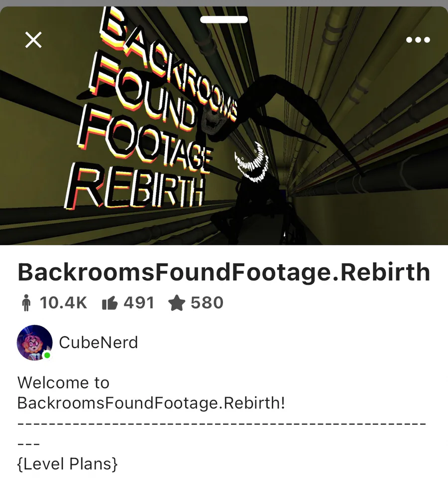Viewport: 448px width, 479px height.
Task: Click the active players person icon
Action: click(x=26, y=303)
